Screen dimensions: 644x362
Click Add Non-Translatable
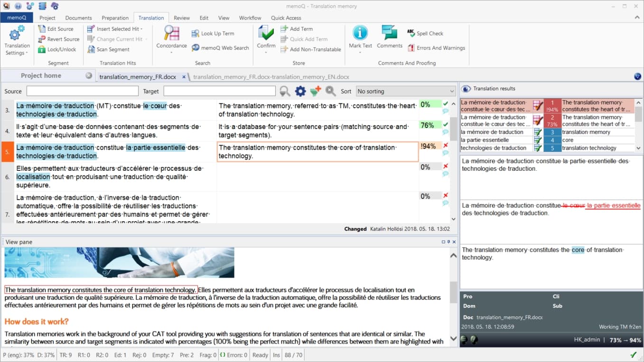pos(311,49)
